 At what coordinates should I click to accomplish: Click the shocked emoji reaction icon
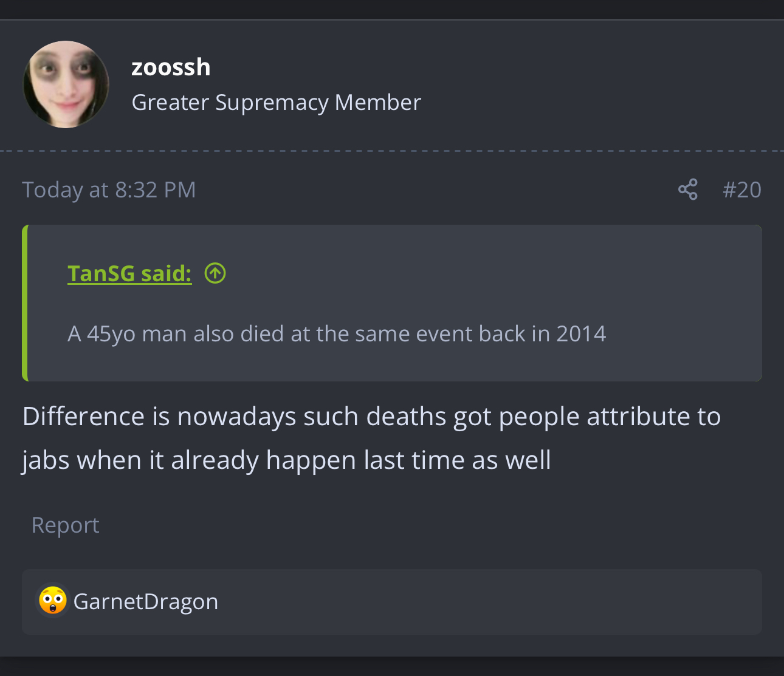(53, 601)
